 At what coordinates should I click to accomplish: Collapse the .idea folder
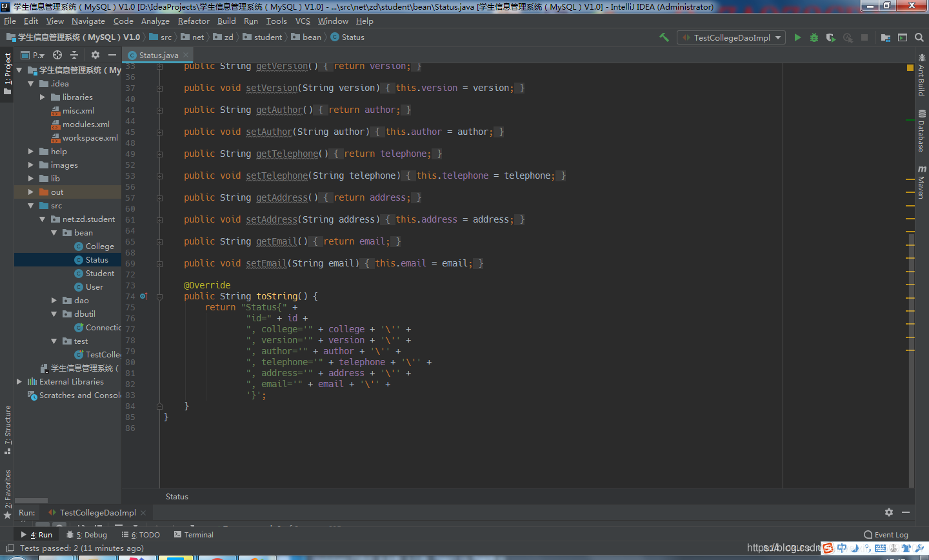coord(30,84)
